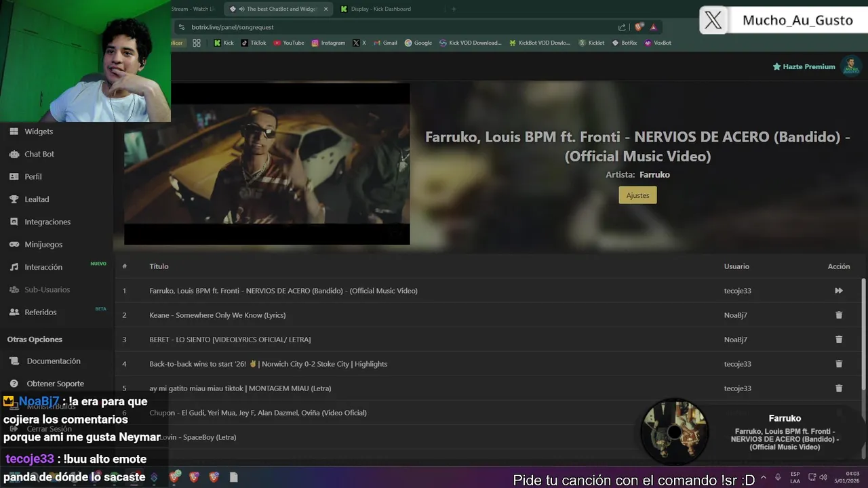Open a new browser tab
Viewport: 868px width, 488px height.
[454, 9]
